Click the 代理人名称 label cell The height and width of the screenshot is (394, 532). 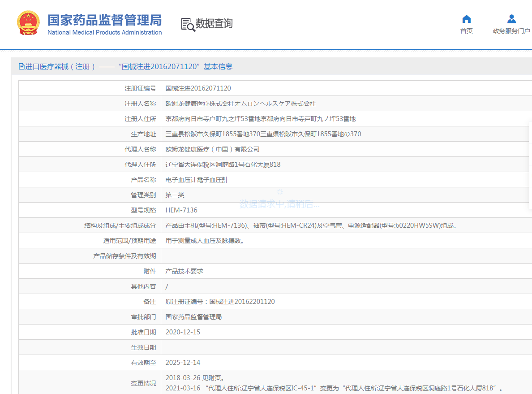point(90,149)
